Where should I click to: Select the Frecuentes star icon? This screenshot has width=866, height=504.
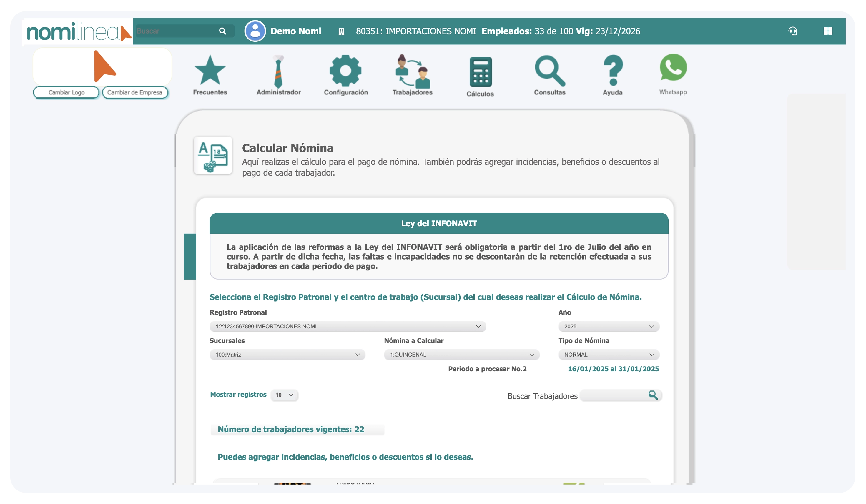(x=210, y=72)
